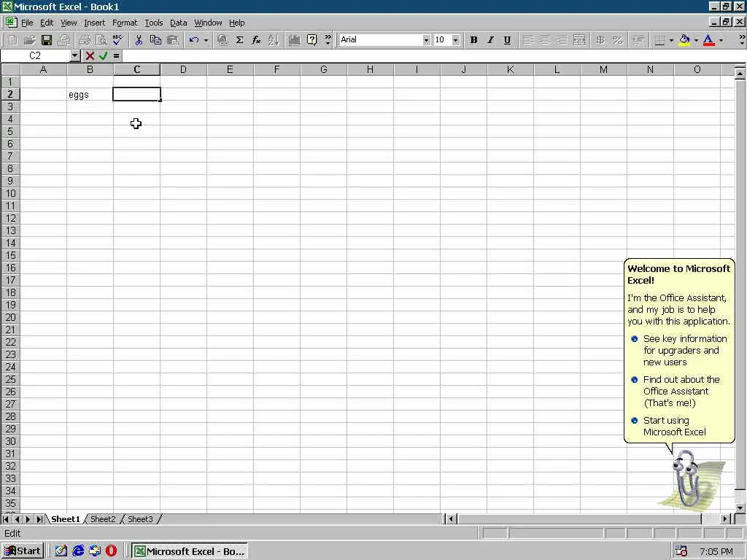The height and width of the screenshot is (560, 747).
Task: Expand the Font Size dropdown
Action: point(455,40)
